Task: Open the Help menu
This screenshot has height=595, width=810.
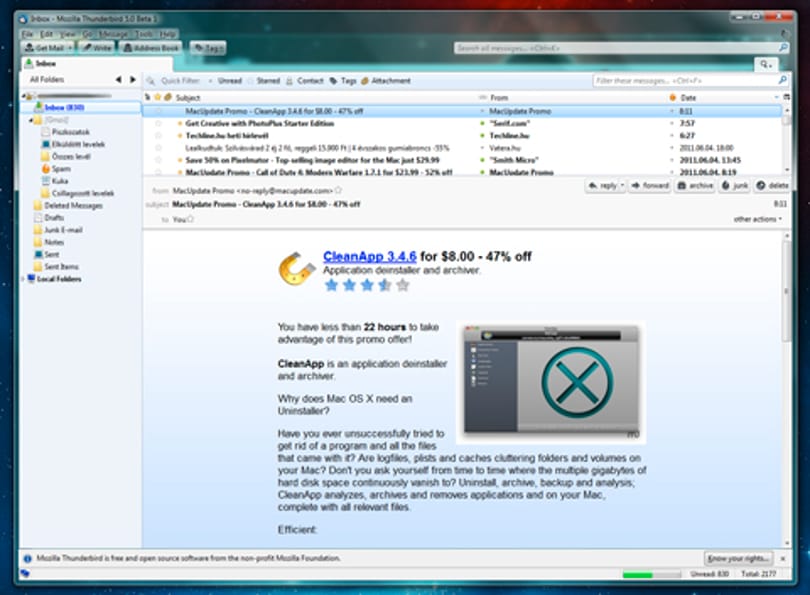Action: tap(167, 34)
